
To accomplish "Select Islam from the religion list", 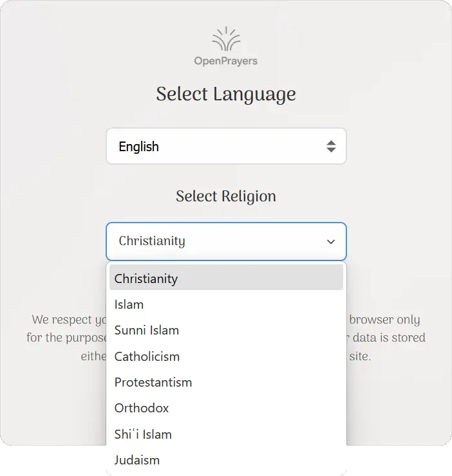I will tap(129, 304).
